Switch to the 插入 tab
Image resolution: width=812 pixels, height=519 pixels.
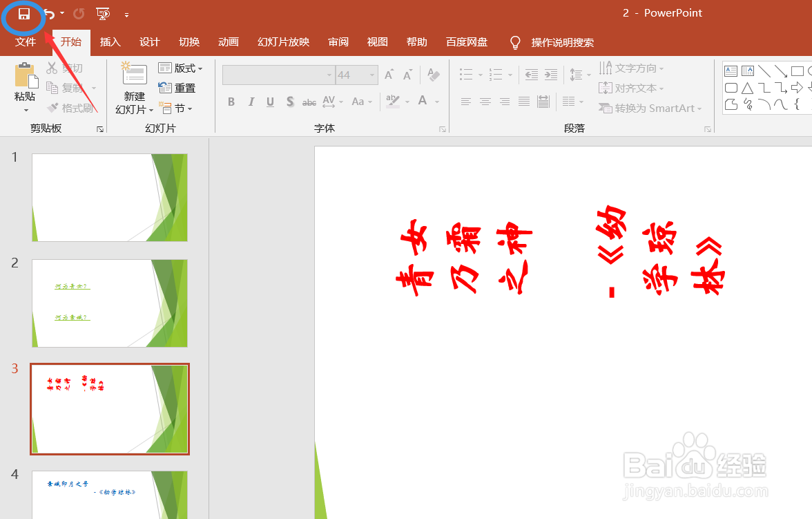(x=110, y=42)
